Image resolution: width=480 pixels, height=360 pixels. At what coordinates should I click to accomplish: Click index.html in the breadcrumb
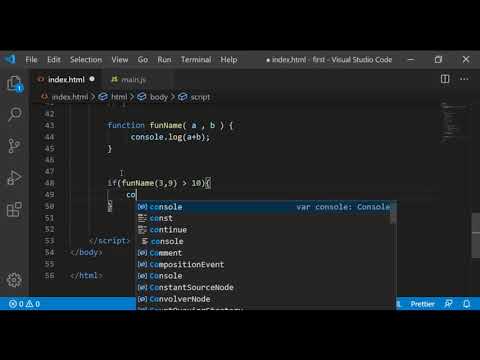pyautogui.click(x=70, y=97)
